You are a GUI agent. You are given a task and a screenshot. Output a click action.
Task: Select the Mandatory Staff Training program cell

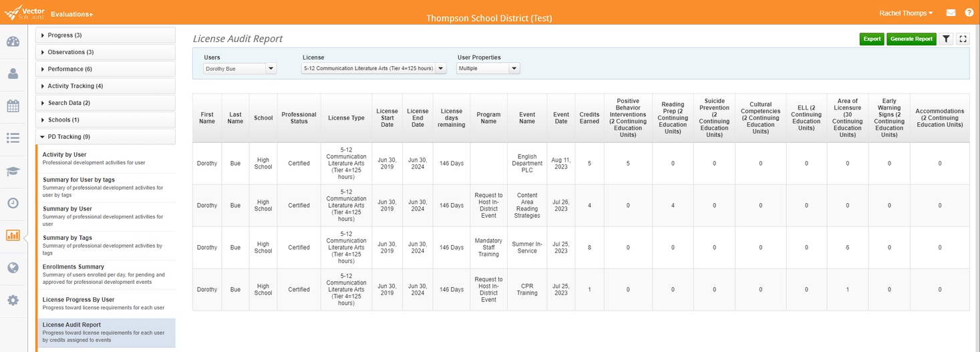click(488, 247)
